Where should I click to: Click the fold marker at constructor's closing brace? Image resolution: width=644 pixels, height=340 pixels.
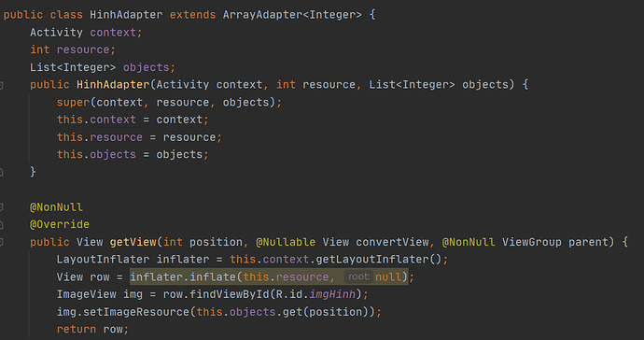point(1,172)
